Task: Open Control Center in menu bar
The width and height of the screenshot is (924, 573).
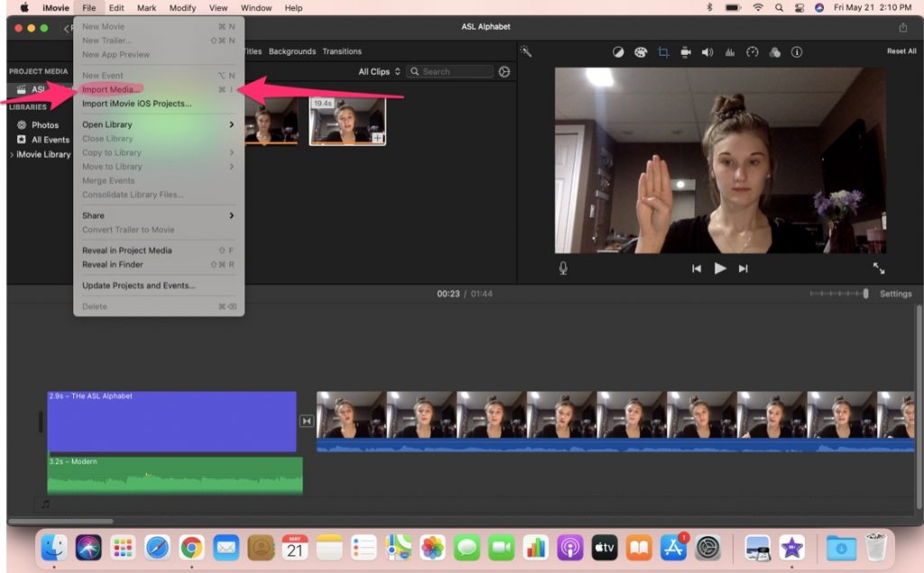Action: point(799,7)
